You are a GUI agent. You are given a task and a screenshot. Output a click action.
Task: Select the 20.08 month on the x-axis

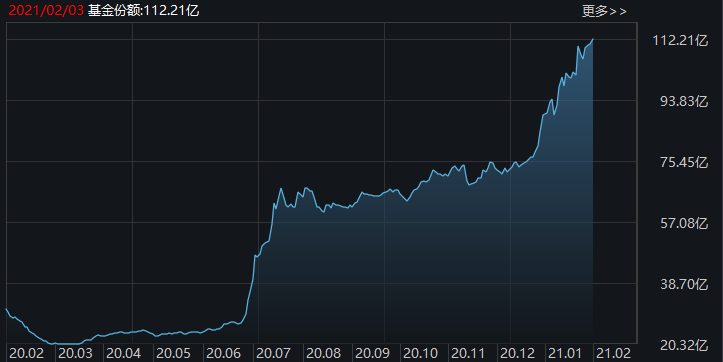(x=323, y=354)
